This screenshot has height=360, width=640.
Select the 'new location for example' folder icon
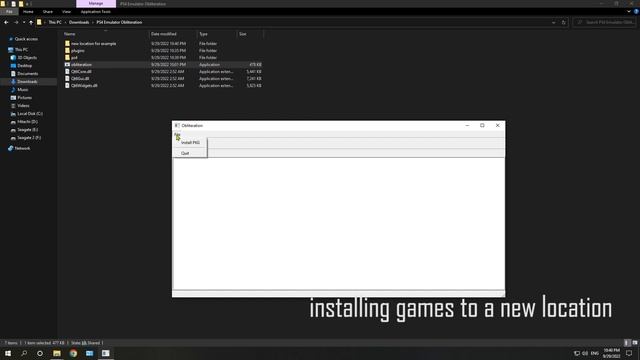pos(67,43)
